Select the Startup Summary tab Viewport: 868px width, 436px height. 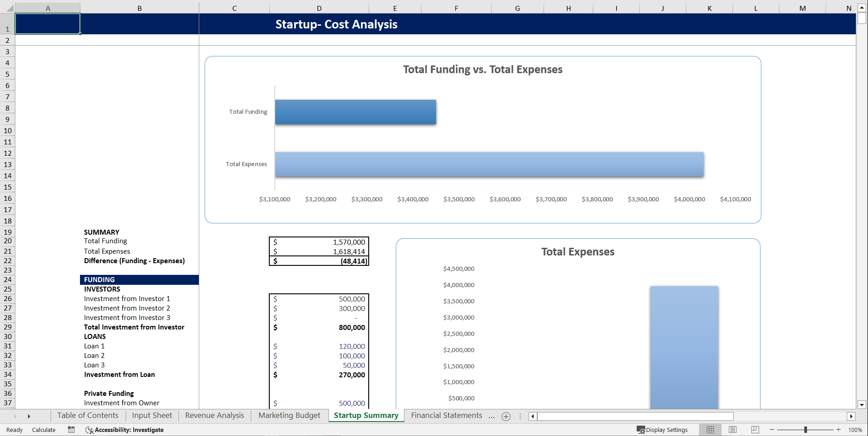(x=366, y=416)
